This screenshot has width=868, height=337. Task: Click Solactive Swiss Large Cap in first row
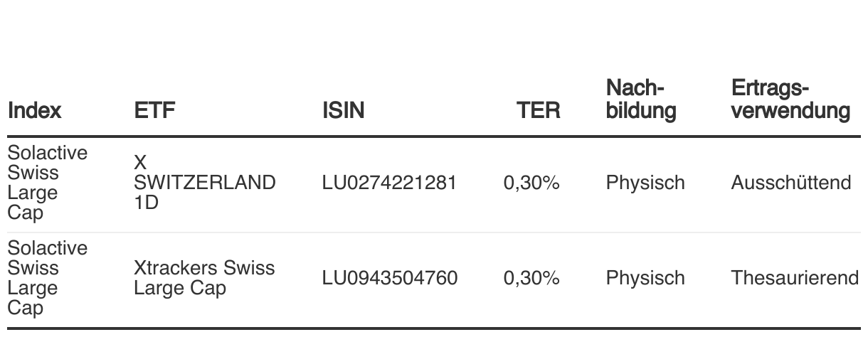tap(48, 183)
